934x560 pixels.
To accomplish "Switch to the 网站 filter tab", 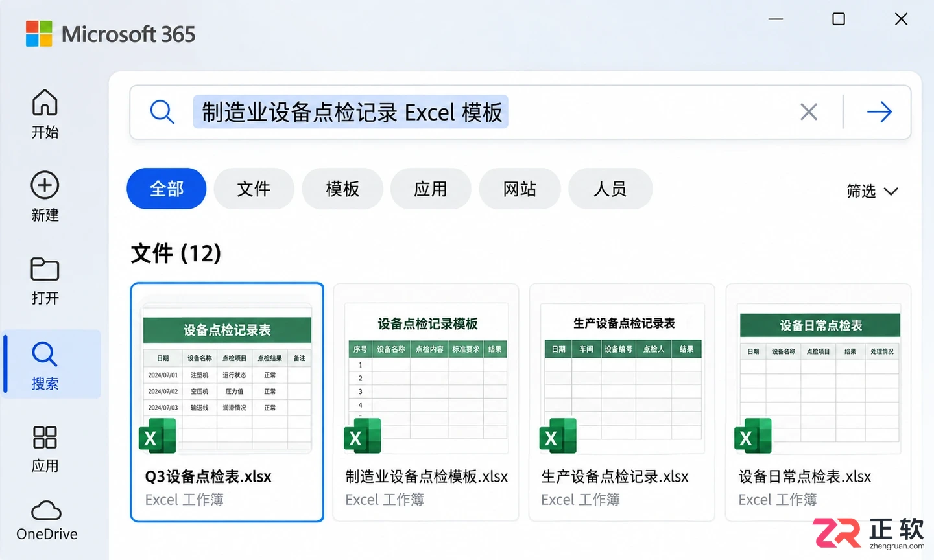I will click(520, 189).
